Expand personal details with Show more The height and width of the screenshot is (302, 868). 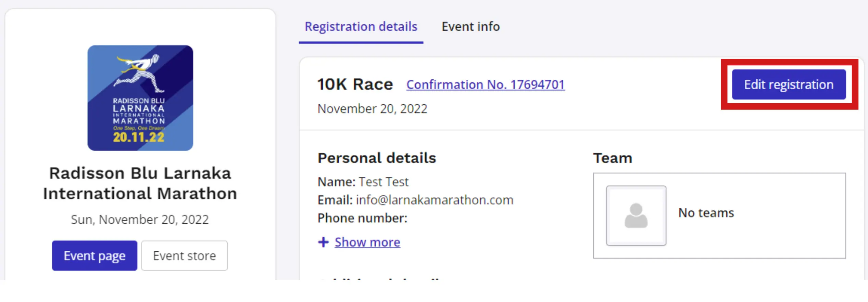(367, 242)
